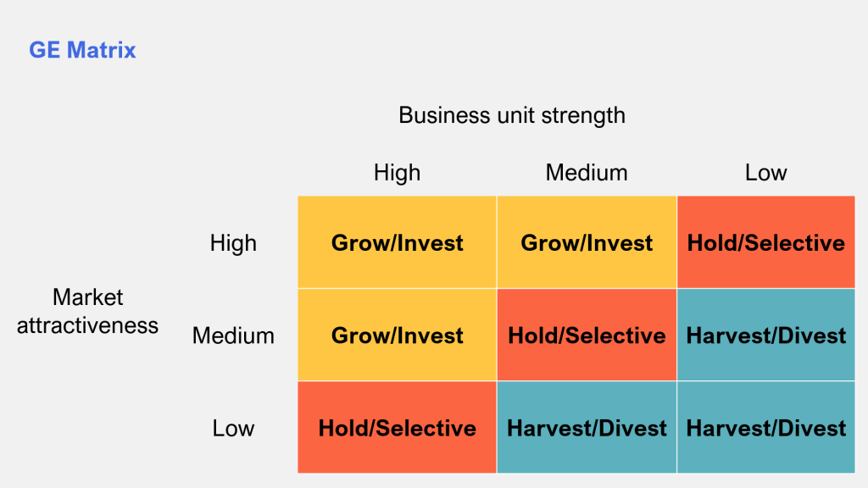The width and height of the screenshot is (868, 488).
Task: Click the Hold/Selective cell in the matrix center
Action: [x=587, y=335]
